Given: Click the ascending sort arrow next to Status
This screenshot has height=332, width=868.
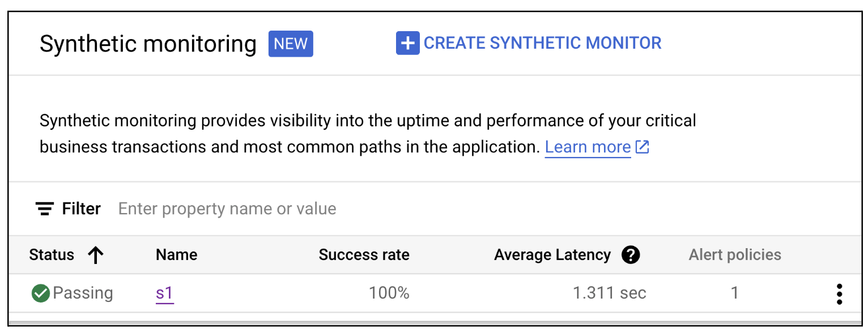Looking at the screenshot, I should 96,256.
